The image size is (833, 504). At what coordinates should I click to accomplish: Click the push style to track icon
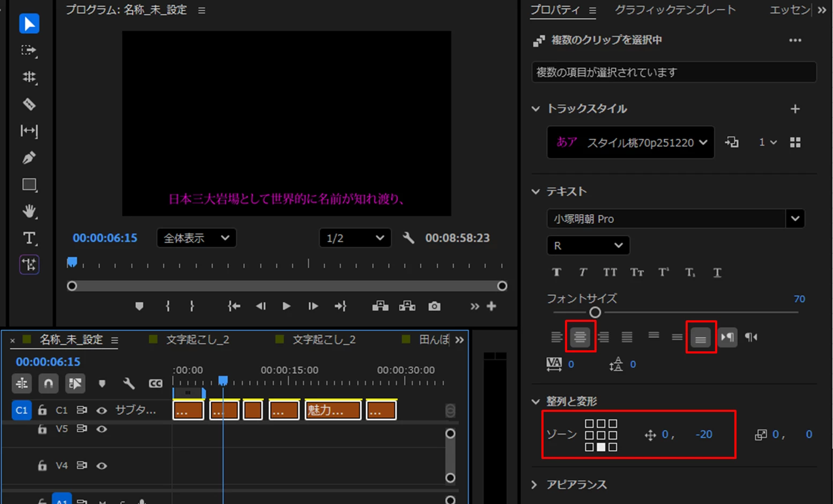click(x=732, y=142)
